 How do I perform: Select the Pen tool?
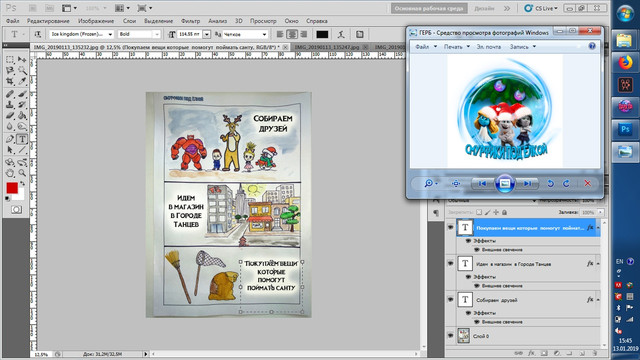tap(10, 139)
